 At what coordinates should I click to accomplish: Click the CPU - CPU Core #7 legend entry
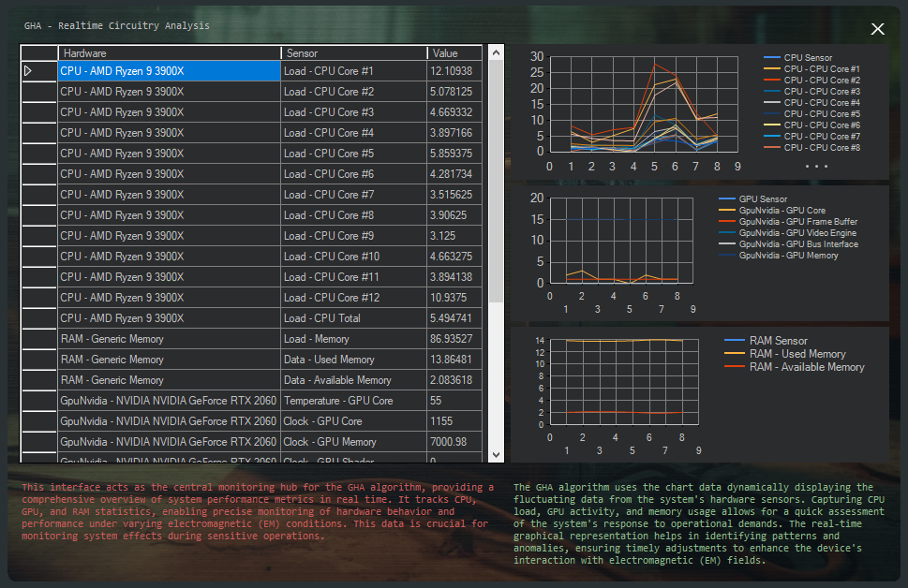pyautogui.click(x=811, y=137)
